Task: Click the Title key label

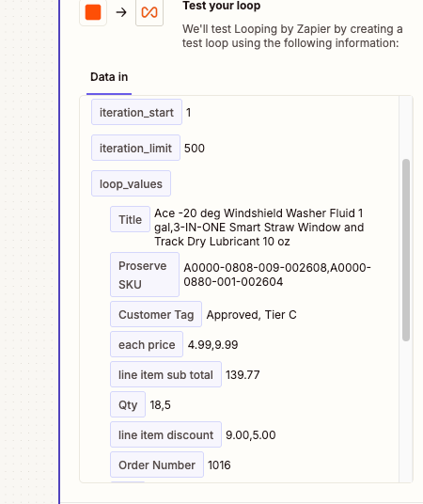Action: 130,219
